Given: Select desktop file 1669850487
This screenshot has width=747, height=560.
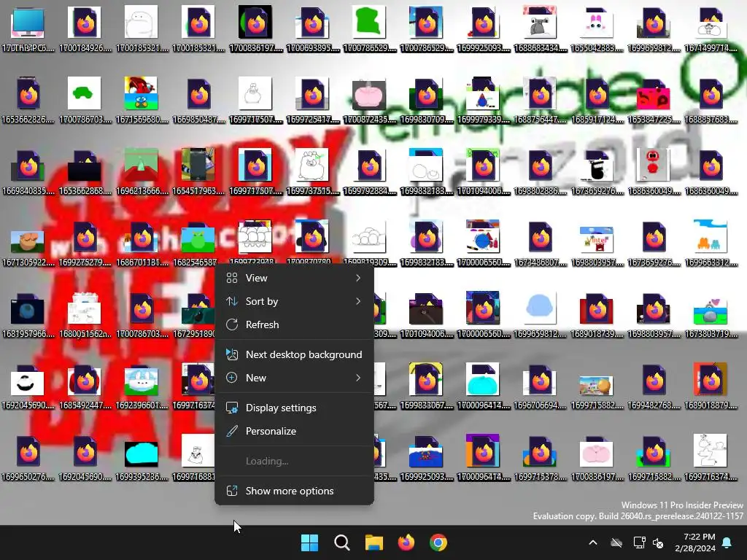Looking at the screenshot, I should click(x=198, y=101).
